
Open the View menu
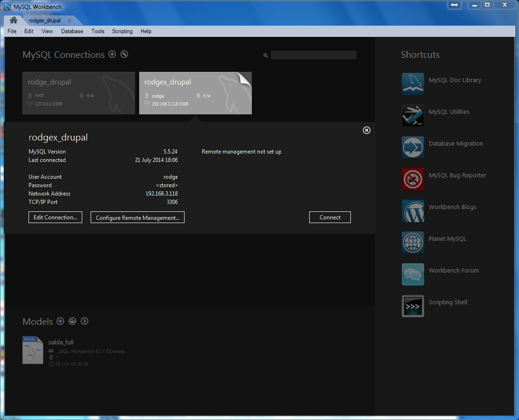[x=47, y=31]
